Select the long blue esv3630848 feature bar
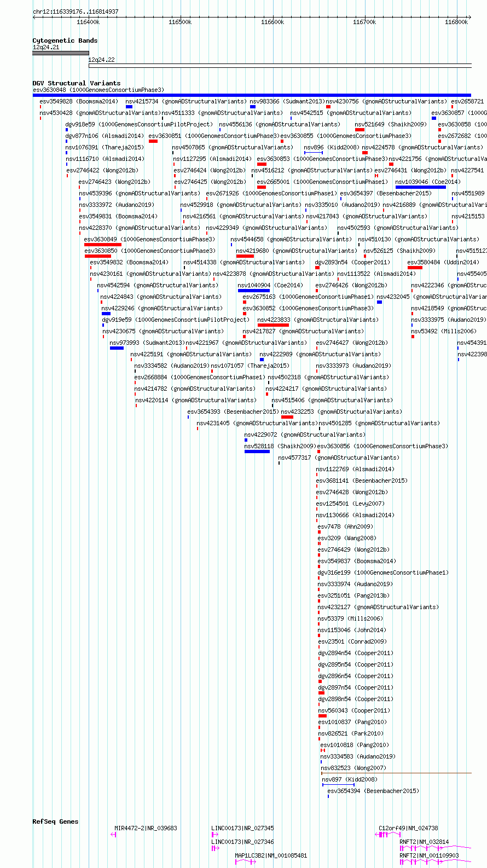 (252, 95)
